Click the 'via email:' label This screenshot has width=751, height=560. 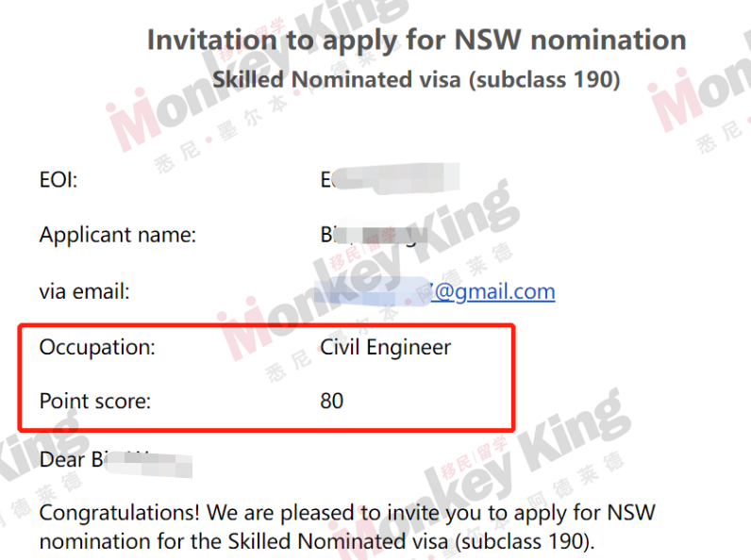point(84,291)
